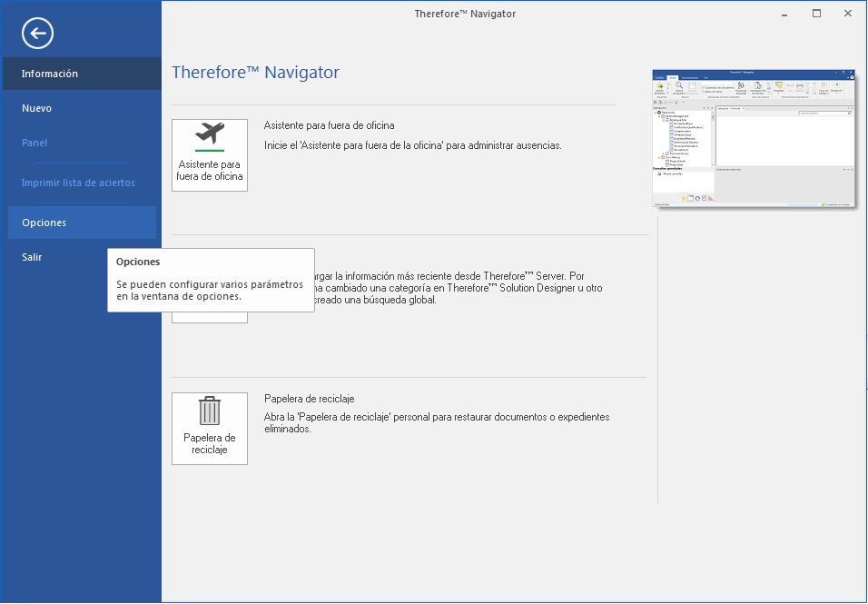Screen dimensions: 868x604
Task: Open Opciones in the left sidebar
Action: coord(44,223)
